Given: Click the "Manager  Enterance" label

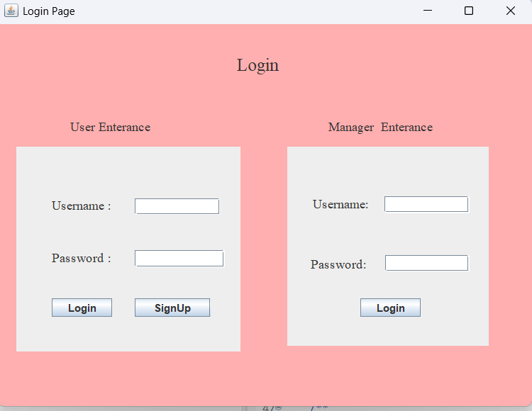Looking at the screenshot, I should tap(380, 128).
